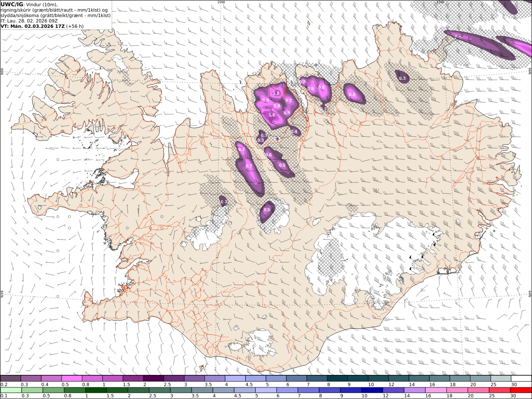Click the 0.6 precipitation value label
The image size is (532, 399).
click(287, 113)
